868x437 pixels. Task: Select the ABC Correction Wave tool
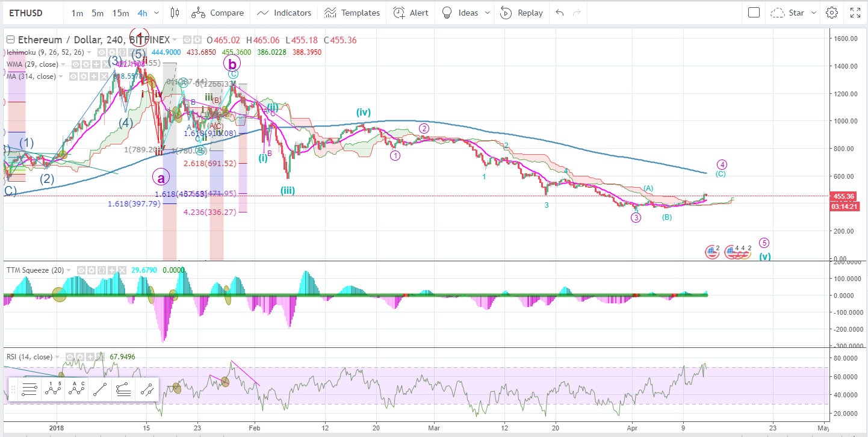[x=76, y=389]
